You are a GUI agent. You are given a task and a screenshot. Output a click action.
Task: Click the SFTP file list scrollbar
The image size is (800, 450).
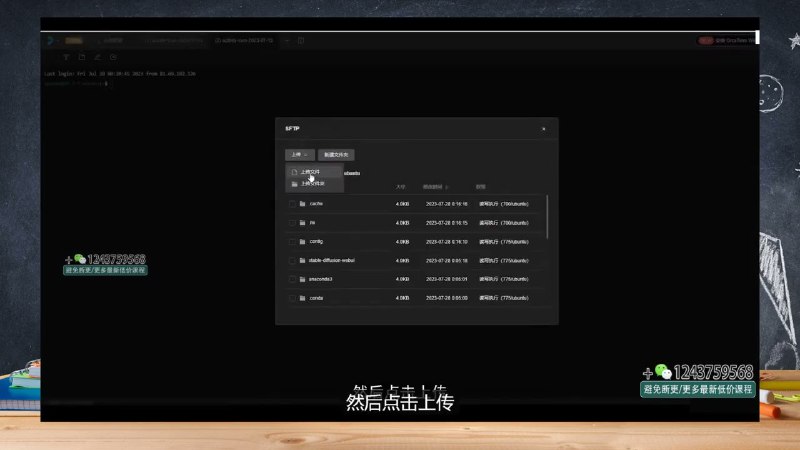[547, 216]
